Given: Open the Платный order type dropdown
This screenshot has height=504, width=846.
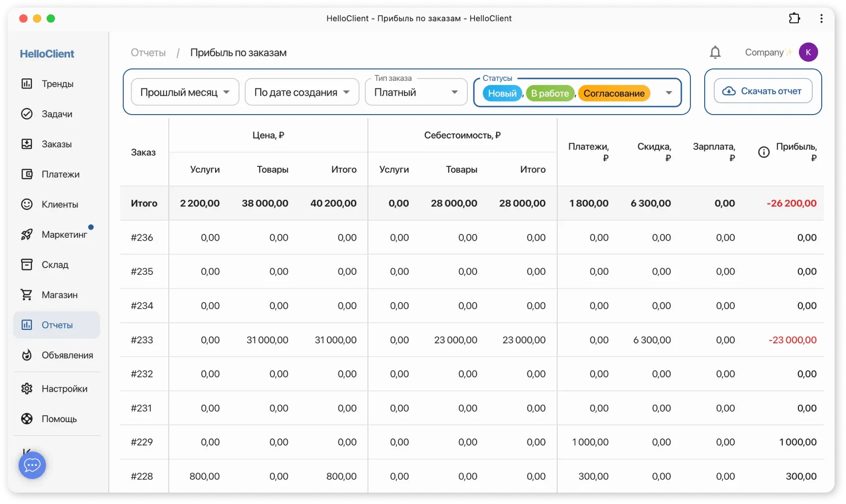Looking at the screenshot, I should (x=415, y=92).
